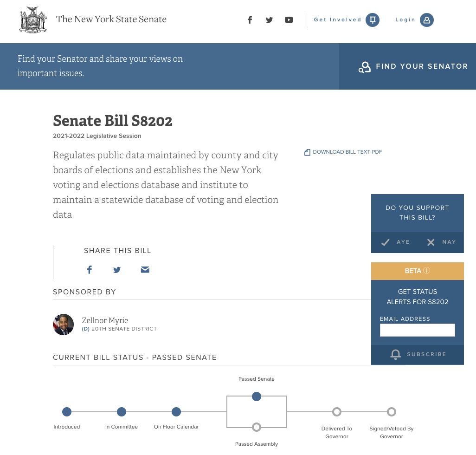Subscribe to S8202 status alerts
476x455 pixels.
(x=418, y=354)
